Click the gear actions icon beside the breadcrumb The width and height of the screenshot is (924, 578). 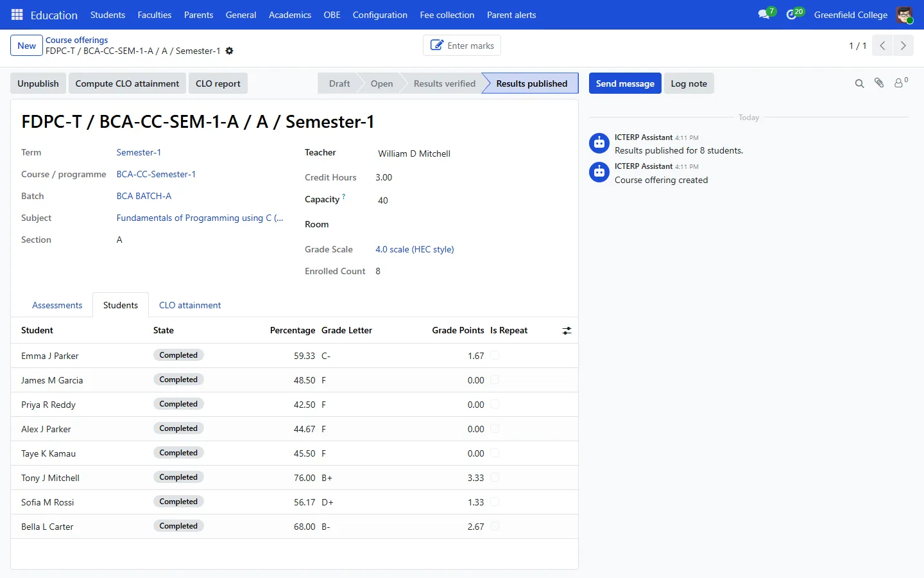coord(229,51)
